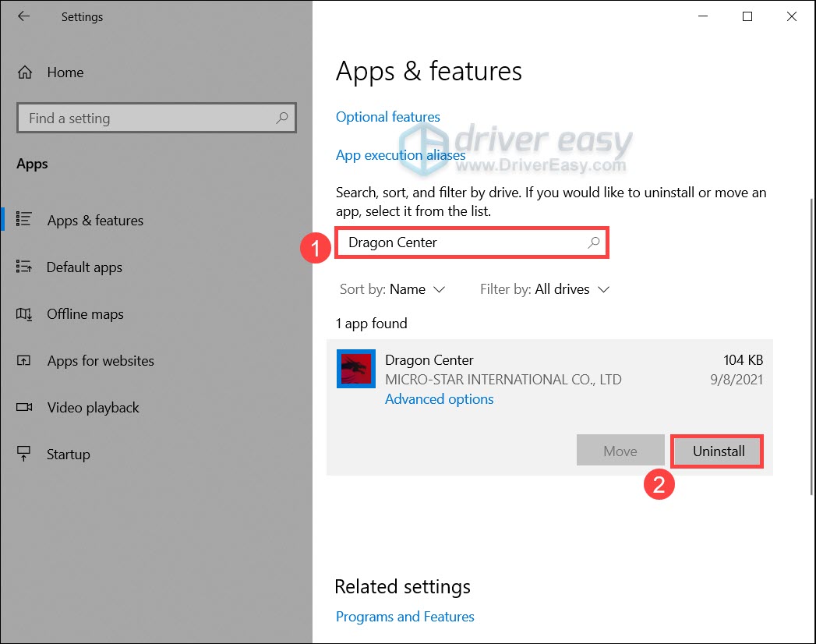Open the Filter by All drives dropdown

coord(544,289)
